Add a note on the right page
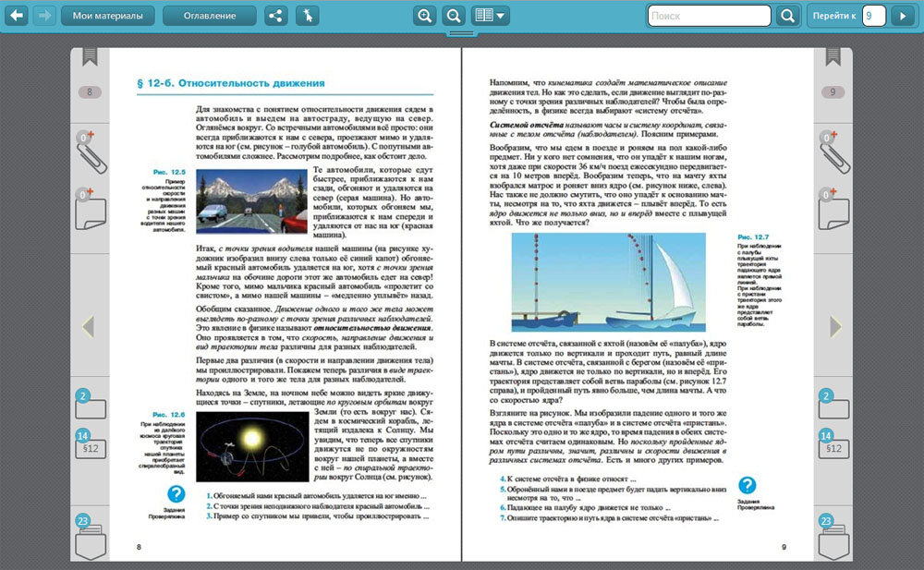924x570 pixels. click(x=833, y=208)
